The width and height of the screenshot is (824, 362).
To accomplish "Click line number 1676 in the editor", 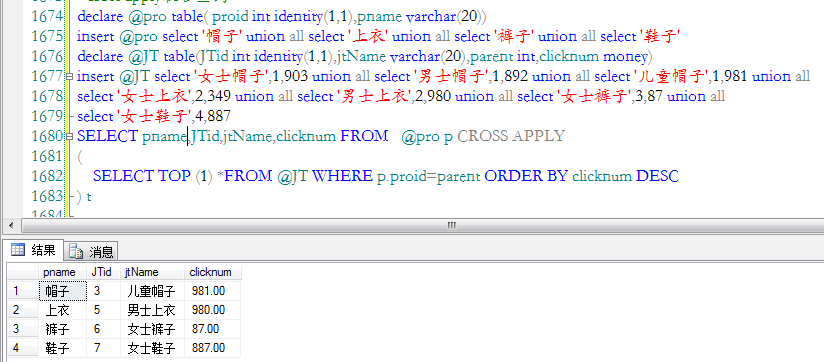I will pos(47,57).
